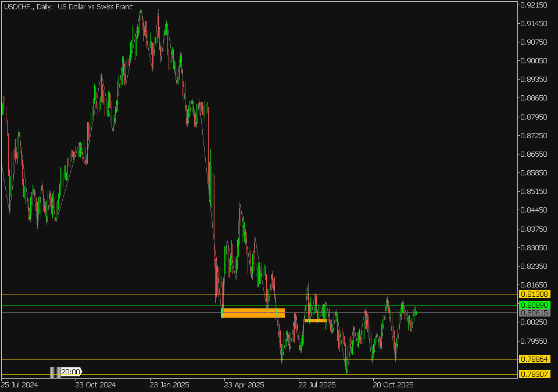Select the yellow 0.81308 price label
The height and width of the screenshot is (392, 558).
(534, 294)
